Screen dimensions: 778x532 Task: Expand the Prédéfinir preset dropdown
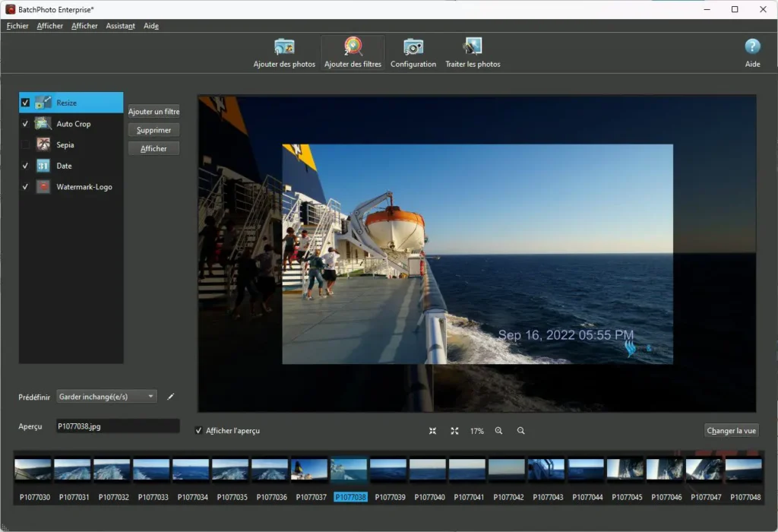pos(107,397)
